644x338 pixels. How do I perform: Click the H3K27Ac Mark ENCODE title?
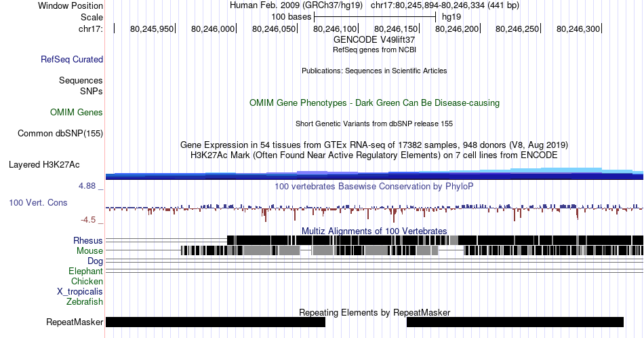[374, 155]
